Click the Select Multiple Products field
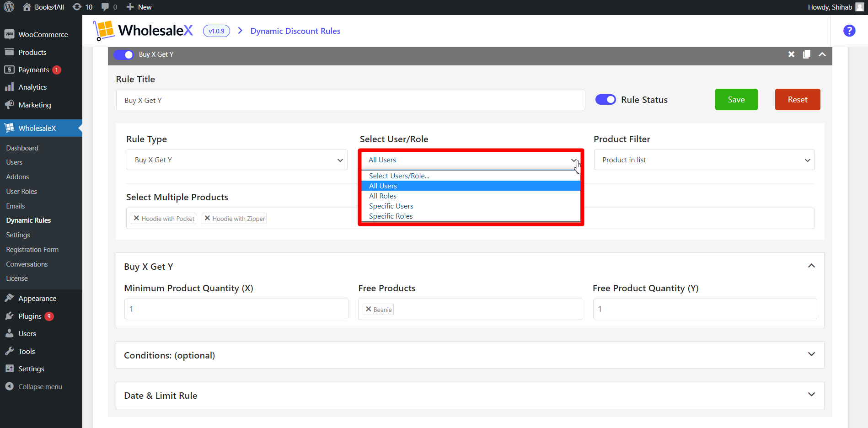868x428 pixels. point(470,218)
